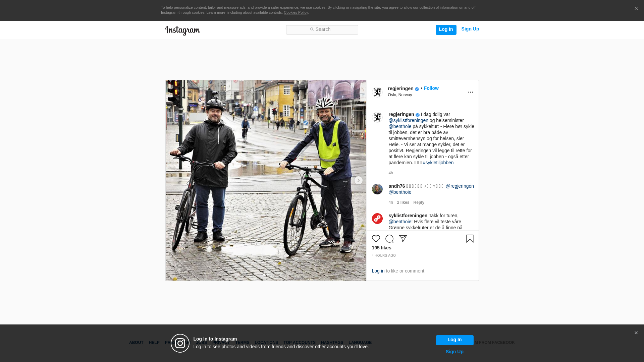
Task: Click regjeringen username in post header
Action: coord(400,88)
